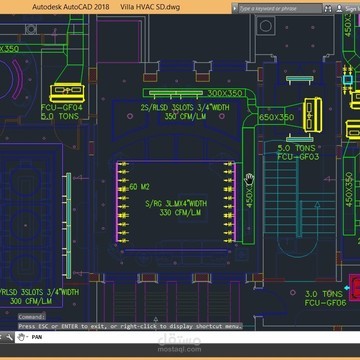This screenshot has height=360, width=360.
Task: Click the 'S/RG 3L.MX4"WIDTH' annotation
Action: pyautogui.click(x=176, y=204)
